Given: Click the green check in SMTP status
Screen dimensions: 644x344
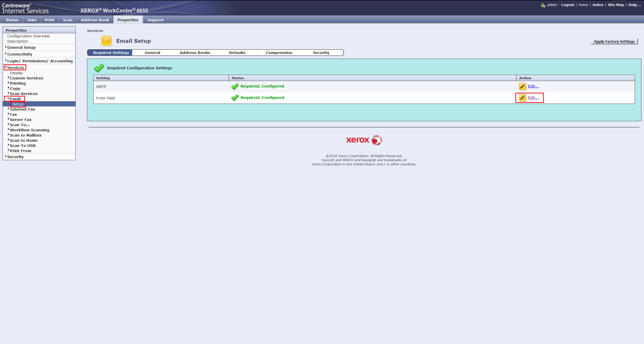Looking at the screenshot, I should [x=235, y=86].
